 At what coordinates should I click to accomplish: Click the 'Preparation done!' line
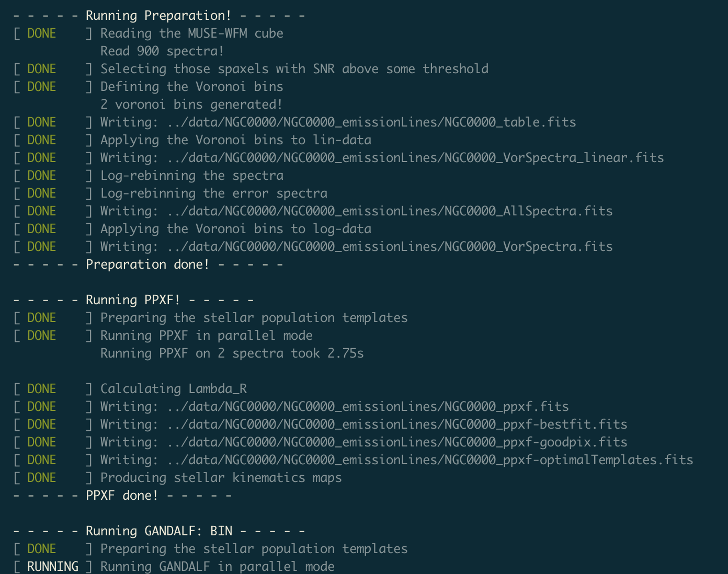click(x=147, y=265)
